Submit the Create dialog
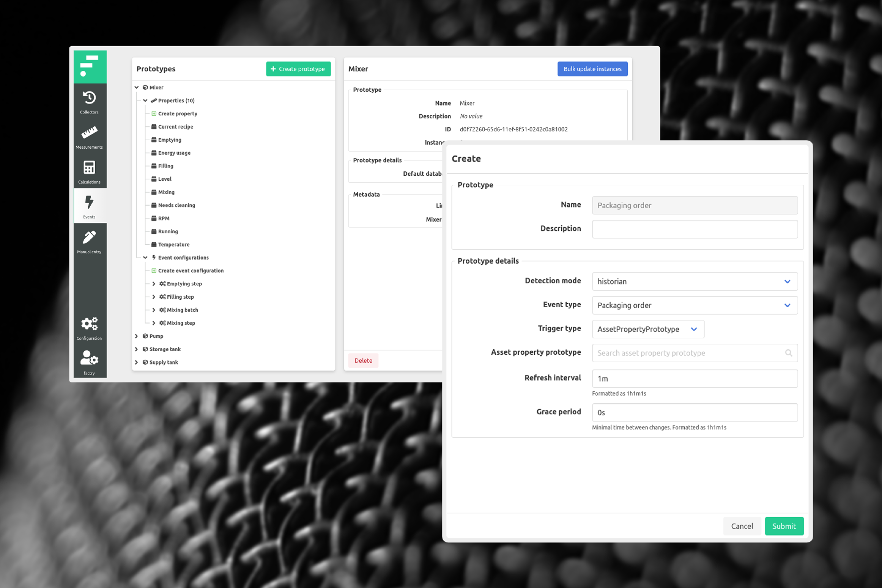 coord(784,526)
